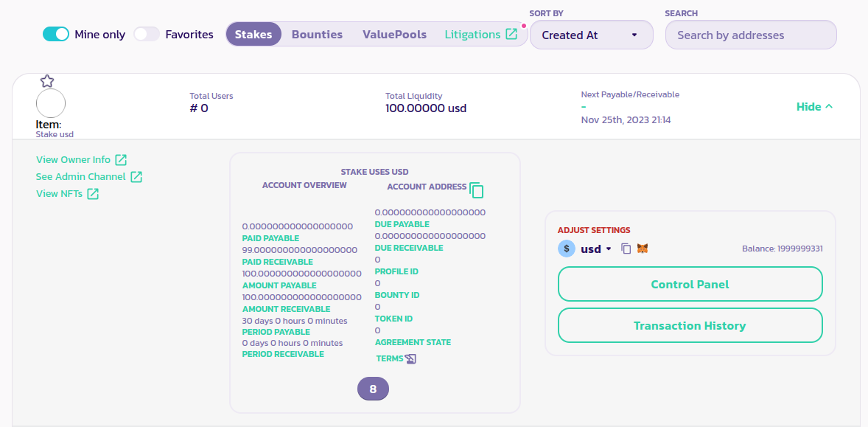This screenshot has width=868, height=427.
Task: Click the favorite star icon above the item
Action: (x=47, y=81)
